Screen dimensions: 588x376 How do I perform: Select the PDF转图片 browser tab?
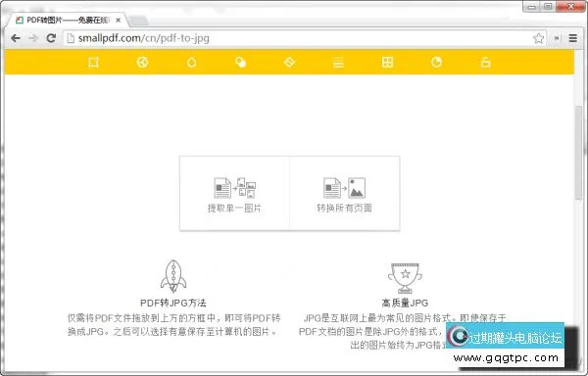coord(68,21)
